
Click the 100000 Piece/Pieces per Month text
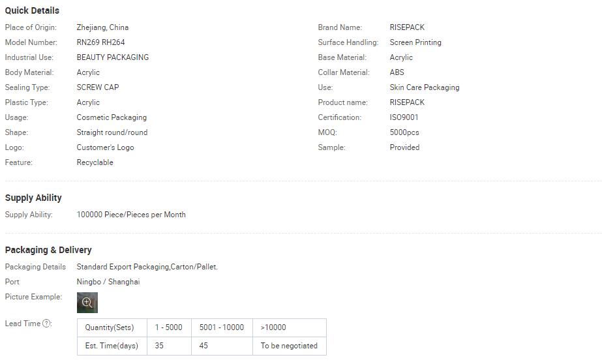131,215
